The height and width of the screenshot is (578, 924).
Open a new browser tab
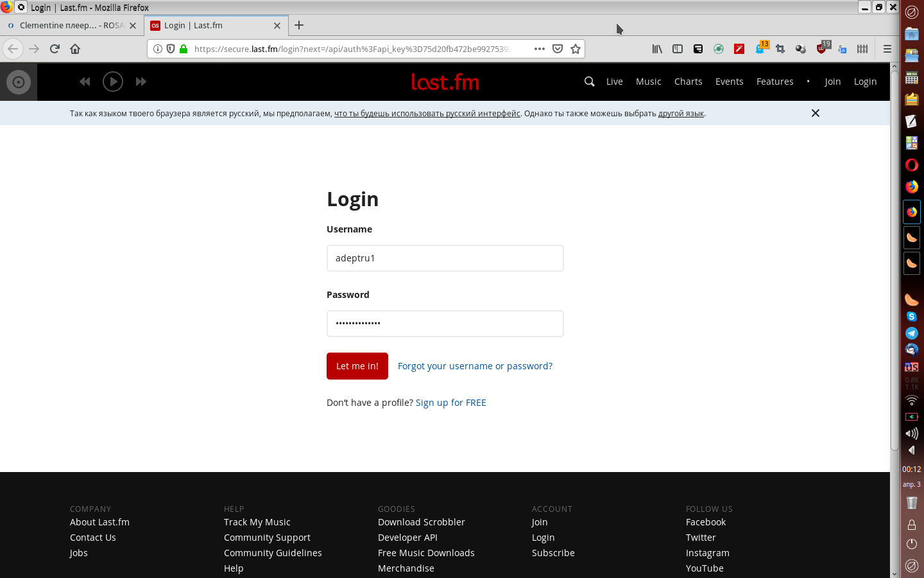[299, 26]
